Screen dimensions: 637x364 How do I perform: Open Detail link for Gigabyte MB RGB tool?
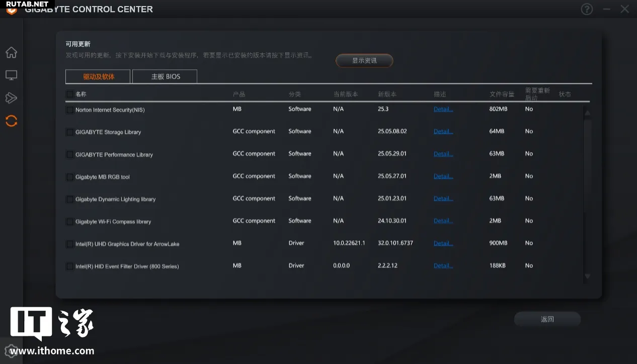pyautogui.click(x=443, y=176)
